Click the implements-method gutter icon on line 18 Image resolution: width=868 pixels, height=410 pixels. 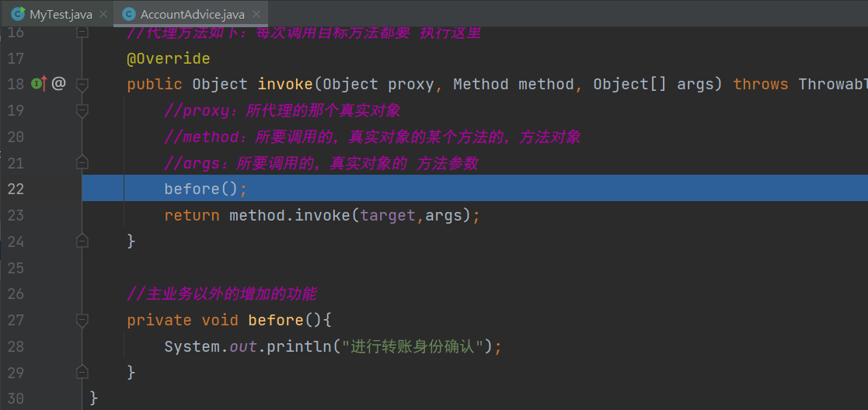pyautogui.click(x=39, y=84)
